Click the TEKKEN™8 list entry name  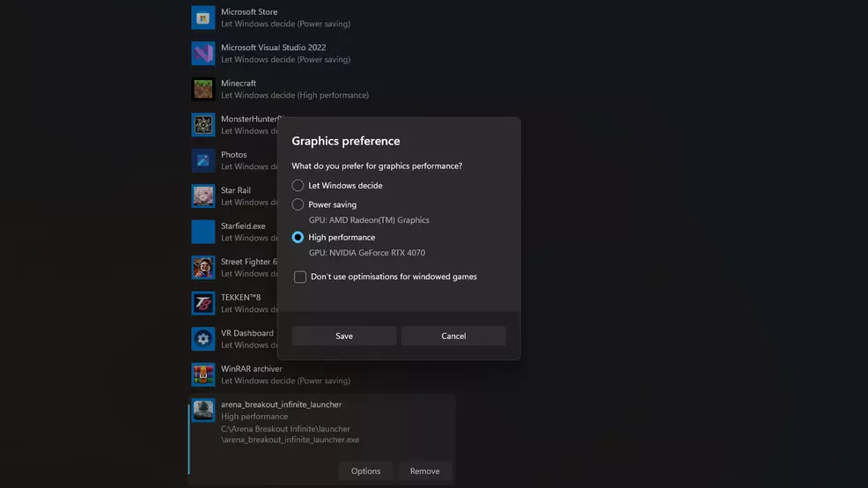click(x=241, y=298)
